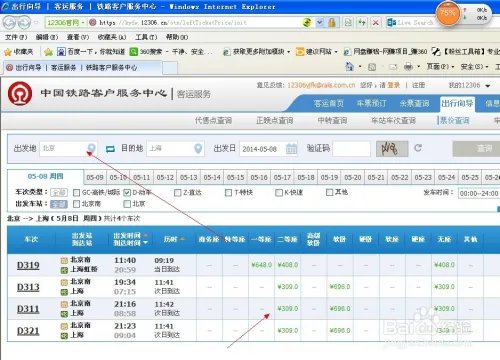This screenshot has width=500, height=360.
Task: Click the new tab button
Action: (170, 68)
